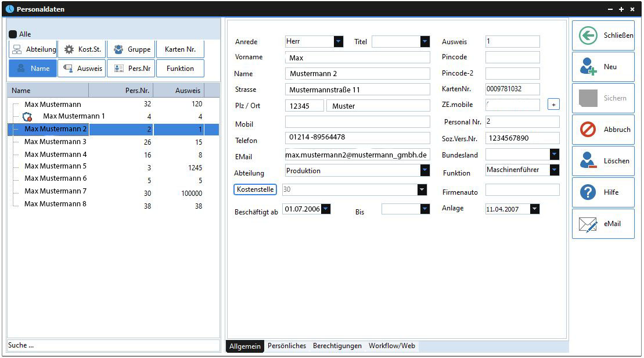This screenshot has width=644, height=358.
Task: Click the Suche search field
Action: click(x=113, y=345)
